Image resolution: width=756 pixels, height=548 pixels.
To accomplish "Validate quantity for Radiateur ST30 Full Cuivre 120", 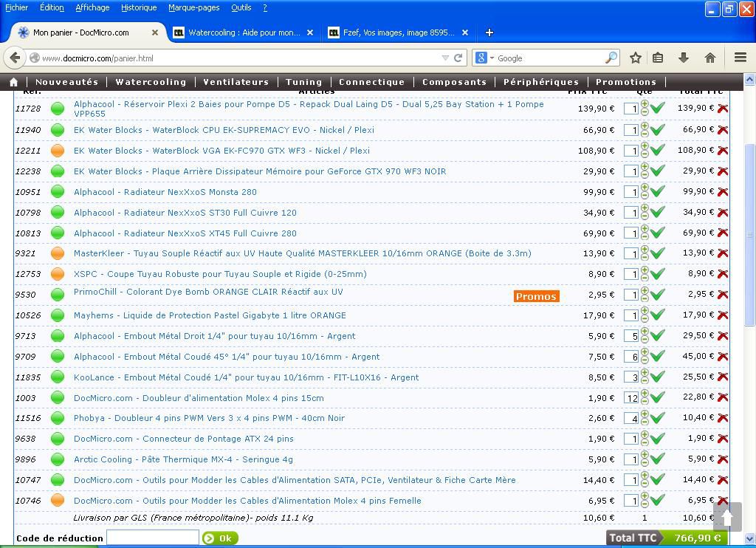I will tap(658, 212).
